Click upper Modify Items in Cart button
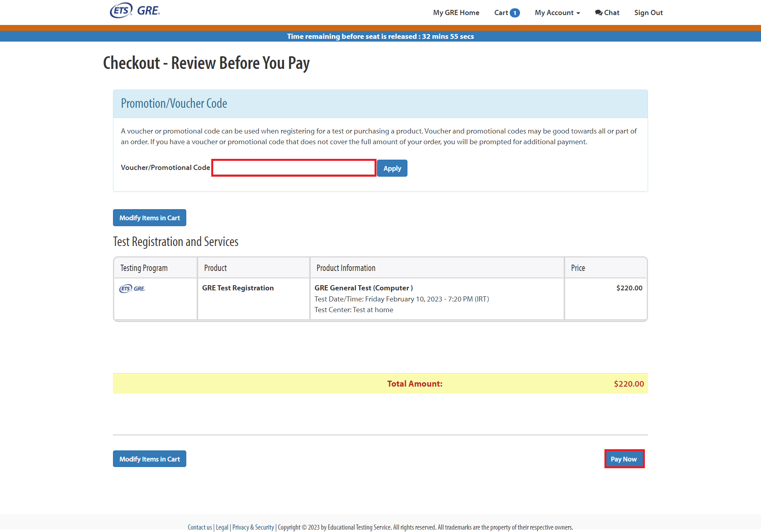 tap(149, 218)
